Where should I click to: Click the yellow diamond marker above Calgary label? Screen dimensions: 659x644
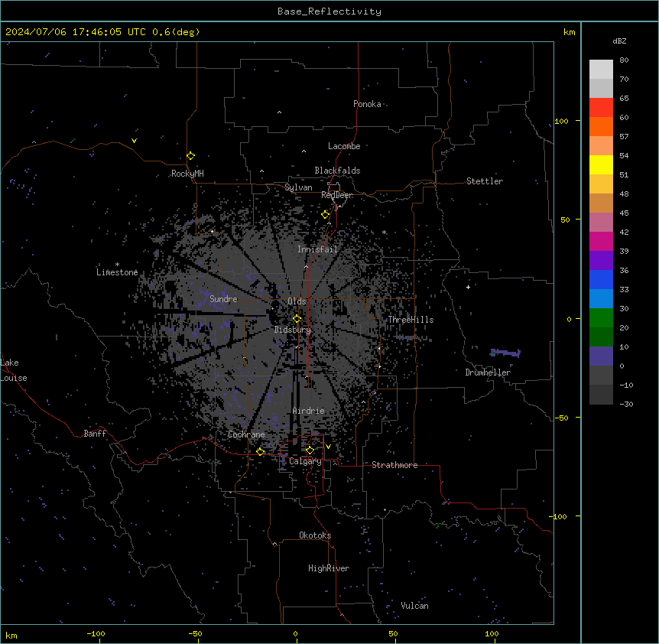(310, 450)
